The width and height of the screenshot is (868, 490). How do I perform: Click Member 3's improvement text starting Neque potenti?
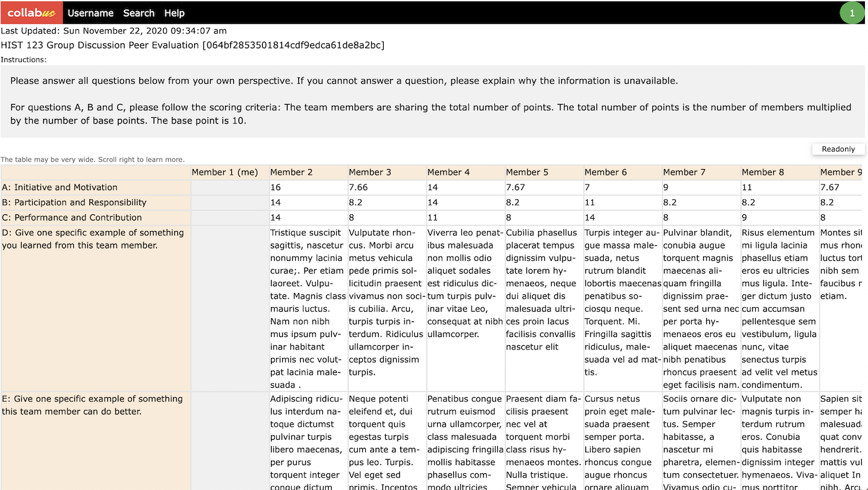pos(387,441)
